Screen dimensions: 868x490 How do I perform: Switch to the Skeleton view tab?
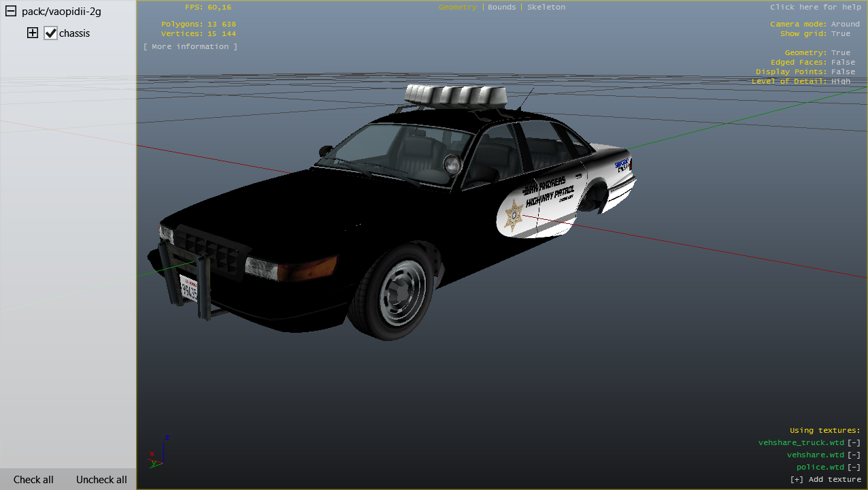(546, 7)
